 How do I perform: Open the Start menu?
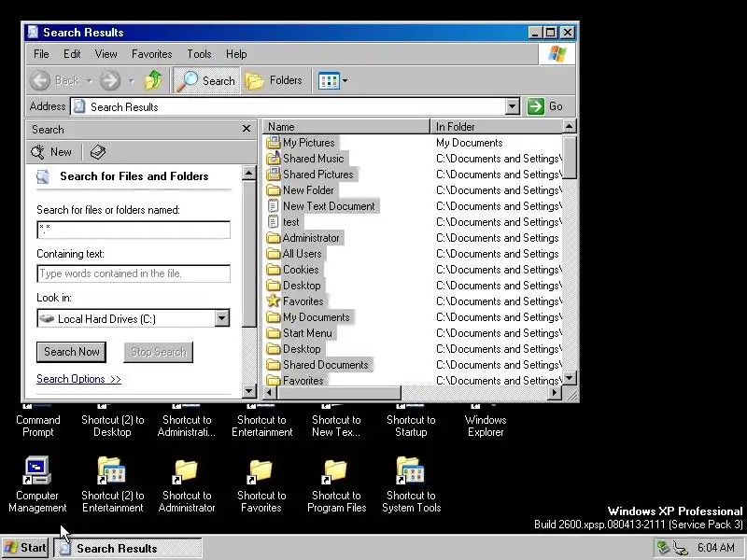[x=25, y=548]
